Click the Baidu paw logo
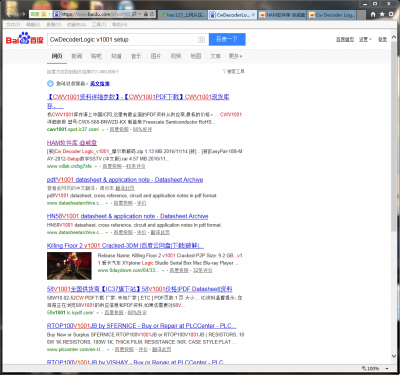The width and height of the screenshot is (400, 375). coord(25,38)
